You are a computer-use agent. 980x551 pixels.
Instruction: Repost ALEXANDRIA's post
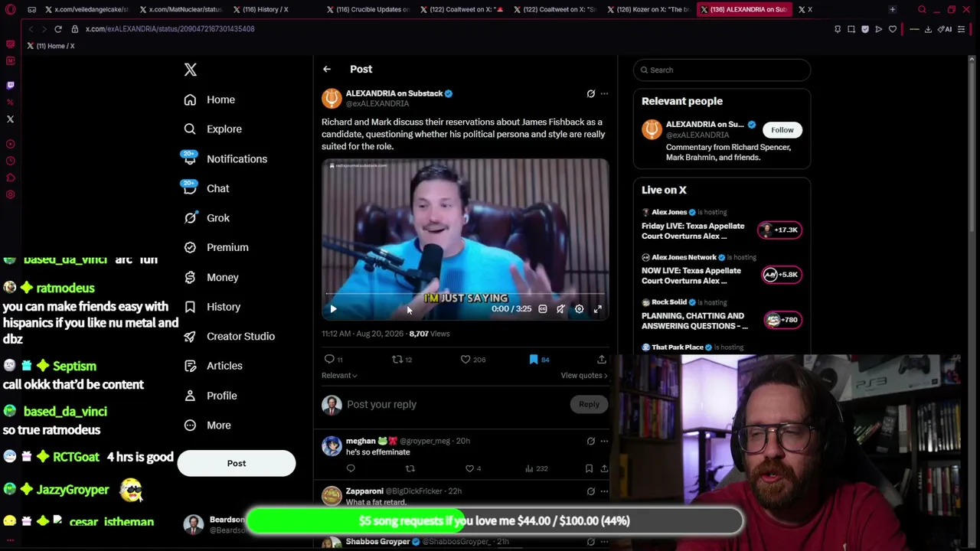coord(397,359)
